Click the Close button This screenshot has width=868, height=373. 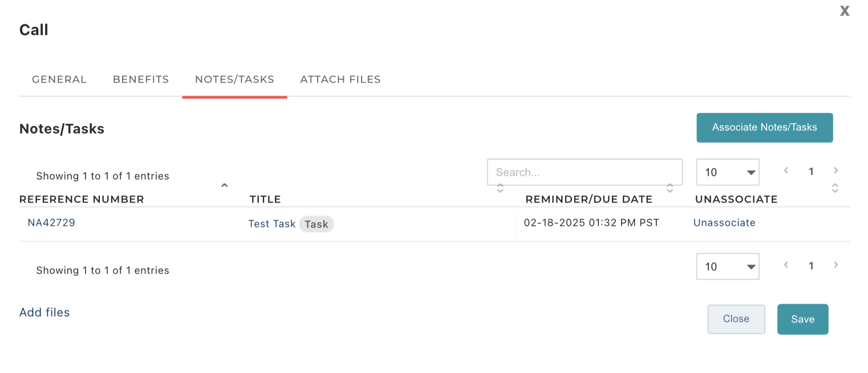[736, 319]
